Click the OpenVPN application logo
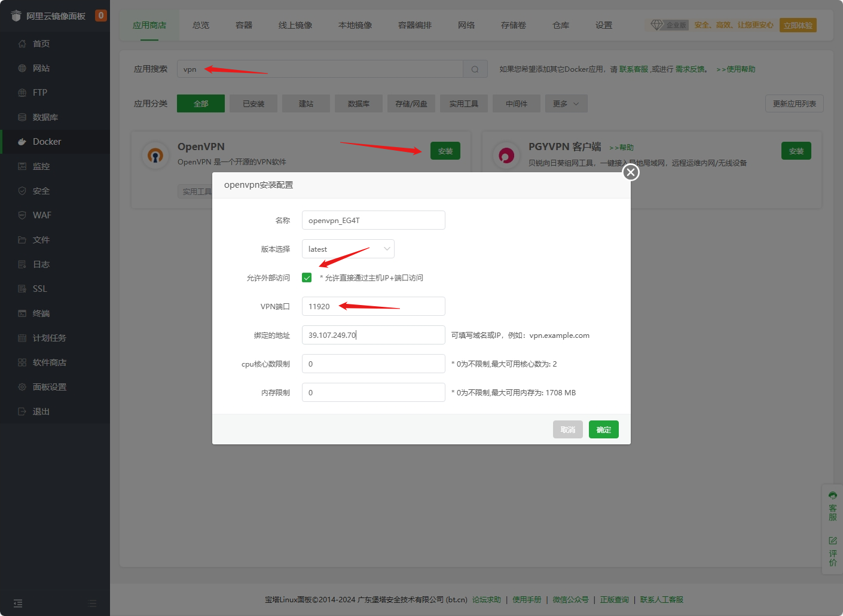The image size is (843, 616). (155, 155)
